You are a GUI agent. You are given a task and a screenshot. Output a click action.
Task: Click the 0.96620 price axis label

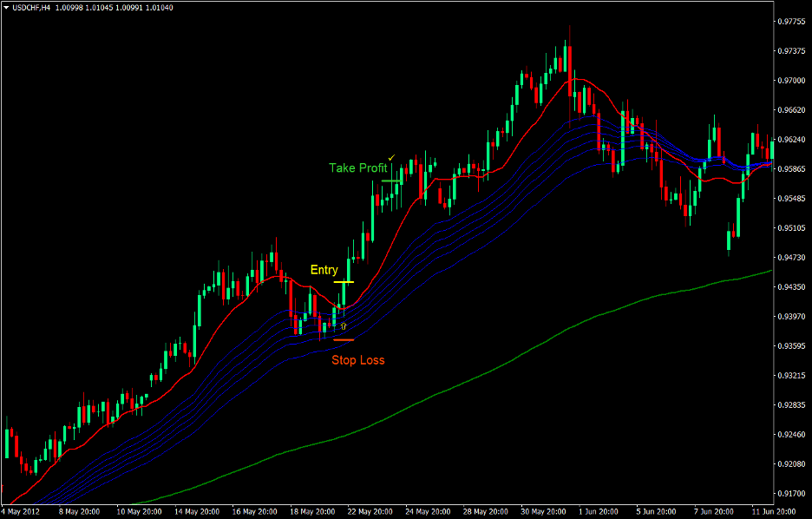[792, 110]
